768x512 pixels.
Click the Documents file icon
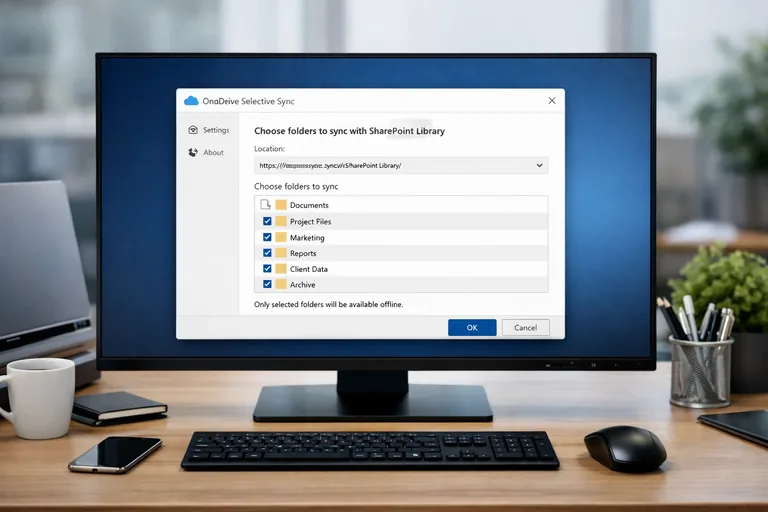(265, 204)
